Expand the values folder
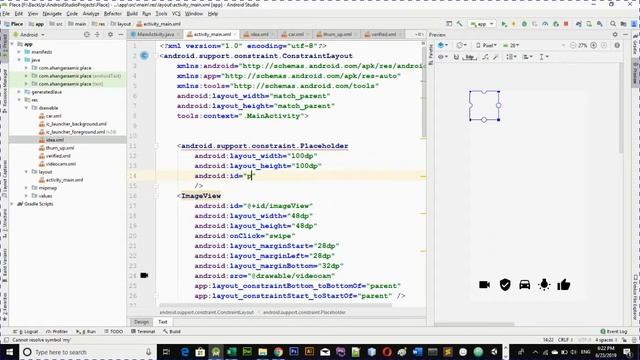Image resolution: width=640 pixels, height=360 pixels. [x=27, y=196]
